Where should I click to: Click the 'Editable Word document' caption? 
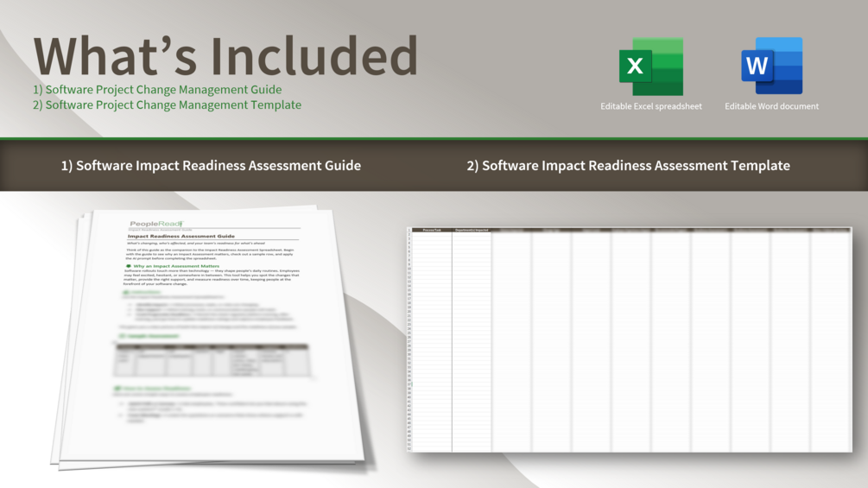click(771, 106)
